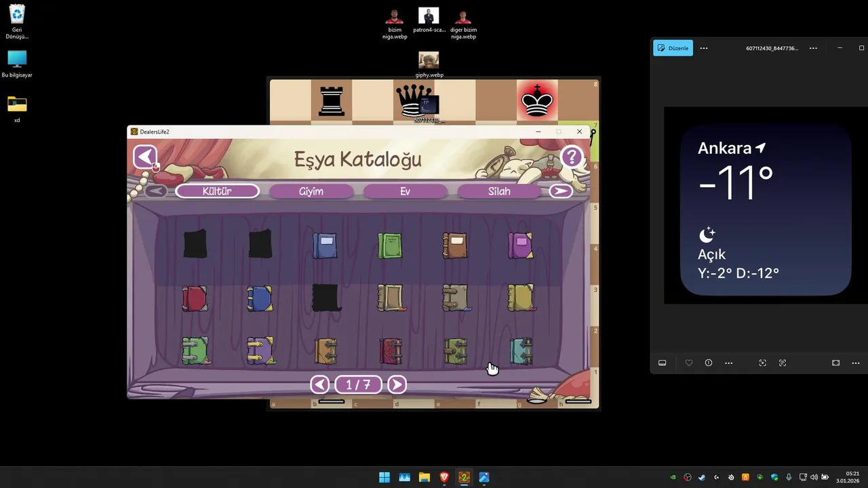
Task: Click the 1 / 7 page indicator
Action: (358, 385)
